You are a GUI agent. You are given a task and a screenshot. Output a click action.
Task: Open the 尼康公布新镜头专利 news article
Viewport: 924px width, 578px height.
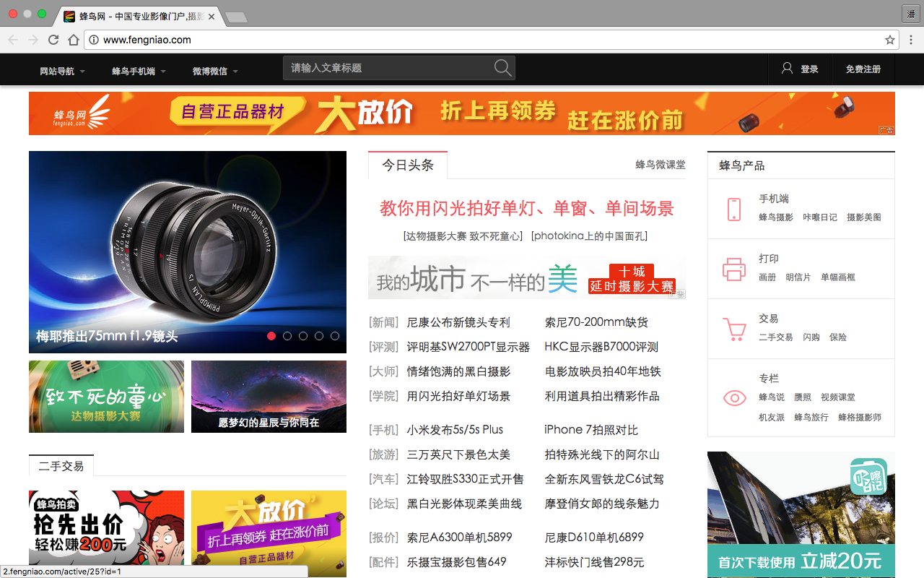(x=455, y=322)
